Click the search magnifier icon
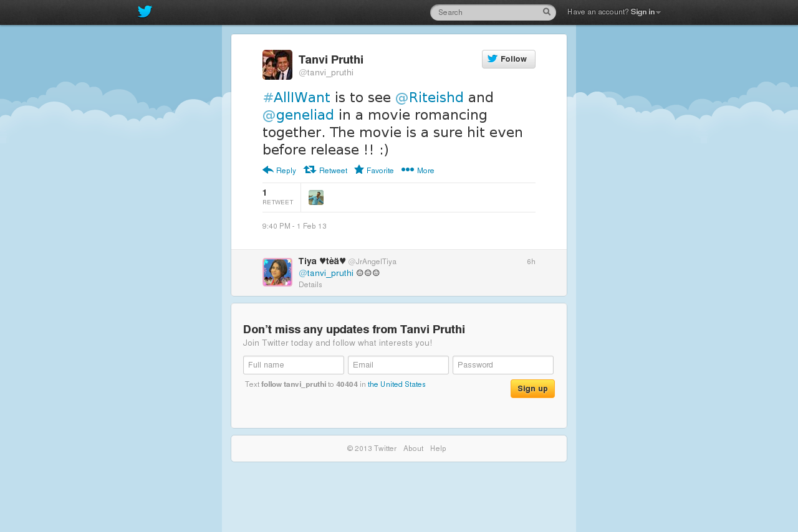This screenshot has height=532, width=798. pyautogui.click(x=547, y=12)
